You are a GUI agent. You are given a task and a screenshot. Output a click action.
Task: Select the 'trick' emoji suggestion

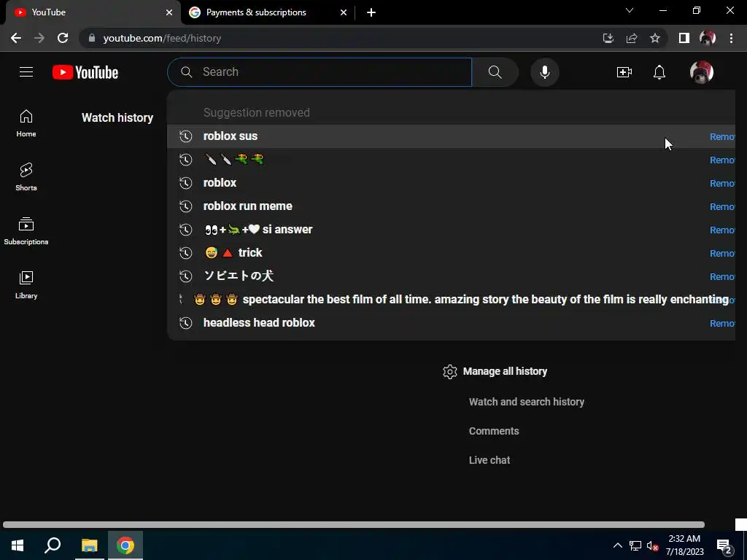451,253
